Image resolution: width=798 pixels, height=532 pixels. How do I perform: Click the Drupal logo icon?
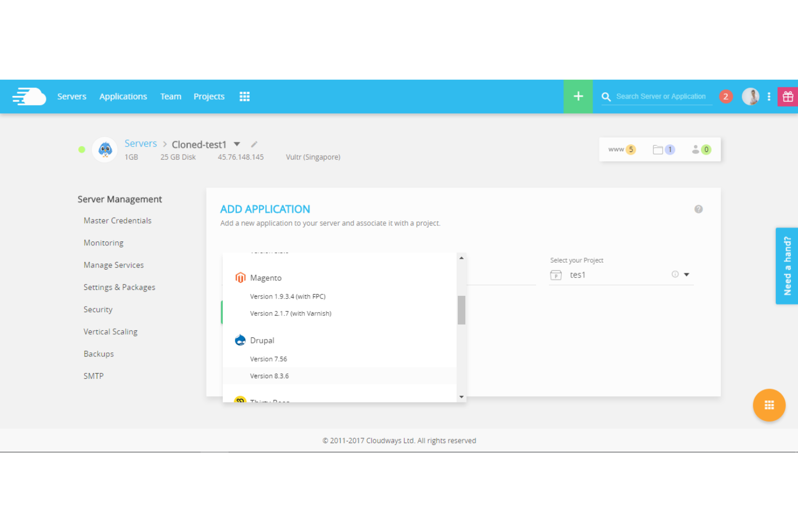point(240,340)
